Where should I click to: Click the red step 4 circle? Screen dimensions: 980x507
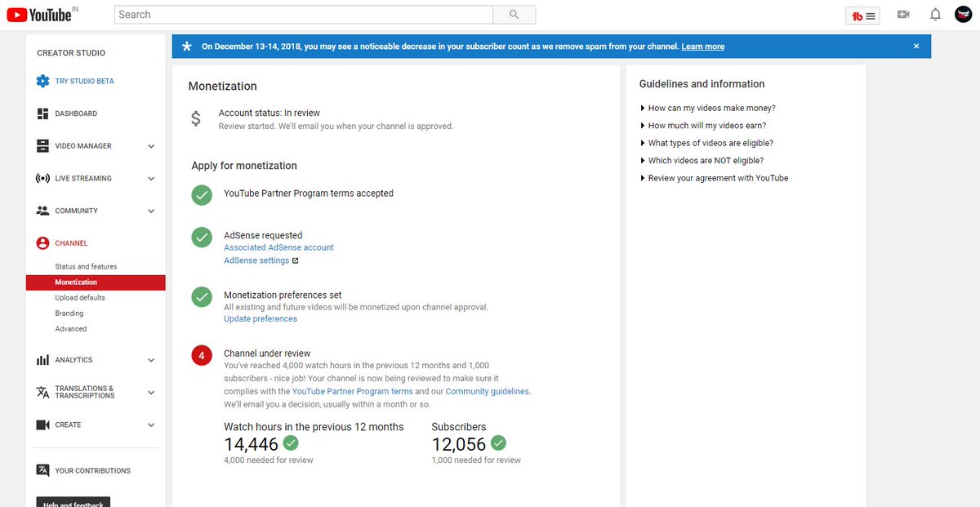click(x=202, y=356)
